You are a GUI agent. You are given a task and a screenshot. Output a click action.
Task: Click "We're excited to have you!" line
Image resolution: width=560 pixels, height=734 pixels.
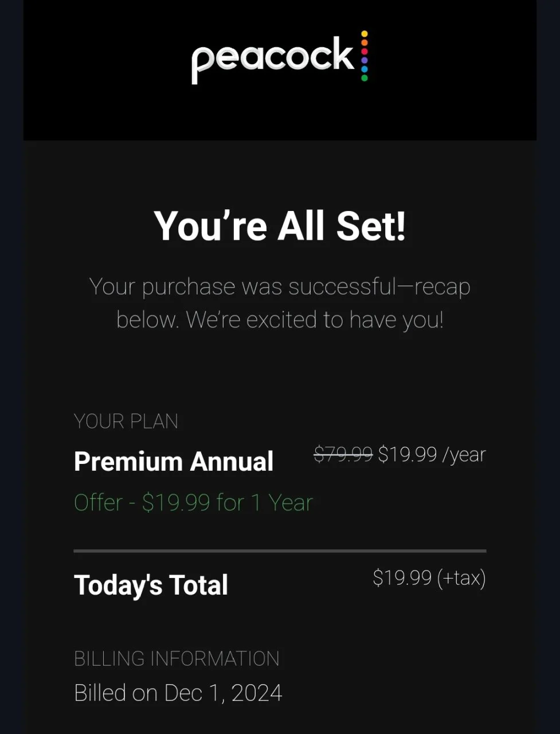[315, 320]
